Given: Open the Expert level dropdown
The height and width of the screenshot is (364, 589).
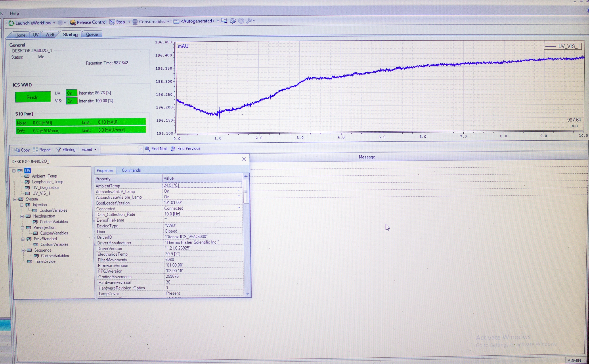Looking at the screenshot, I should (x=89, y=150).
